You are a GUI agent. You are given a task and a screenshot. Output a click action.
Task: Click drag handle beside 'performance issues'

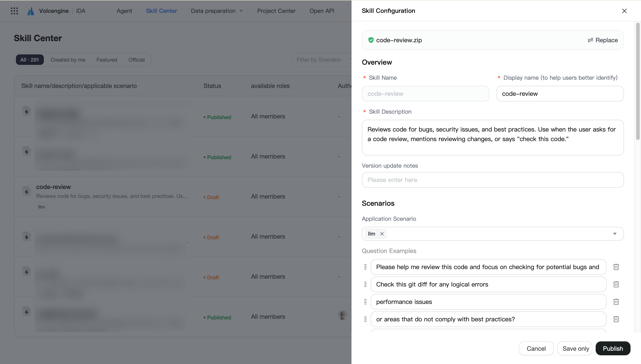click(x=365, y=302)
